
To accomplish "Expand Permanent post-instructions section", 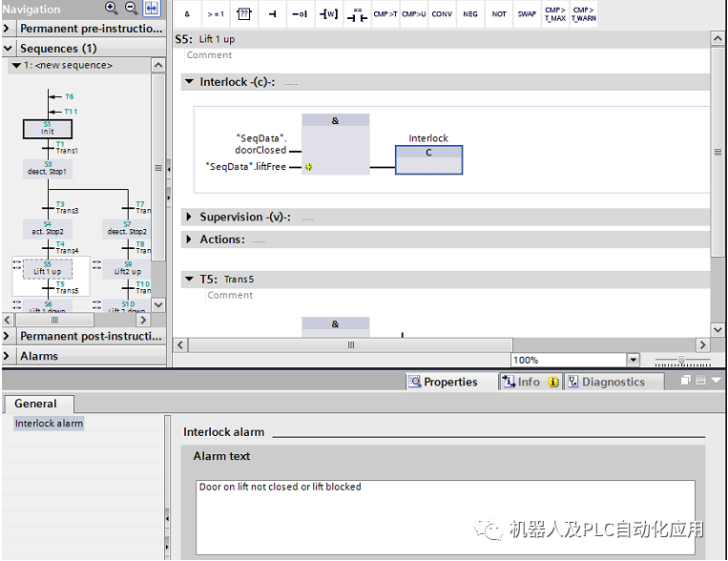I will click(6, 336).
